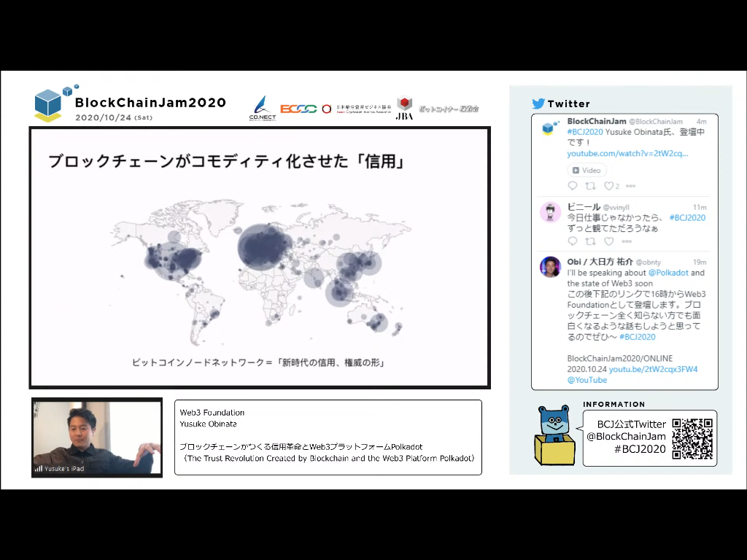This screenshot has height=560, width=747.
Task: Click the 4m timestamp on first tweet
Action: click(701, 122)
